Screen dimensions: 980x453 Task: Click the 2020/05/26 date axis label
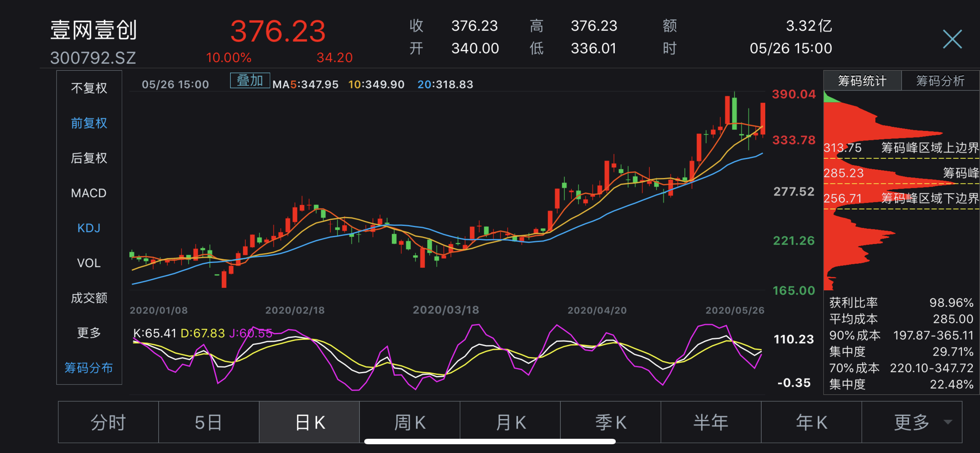[735, 311]
